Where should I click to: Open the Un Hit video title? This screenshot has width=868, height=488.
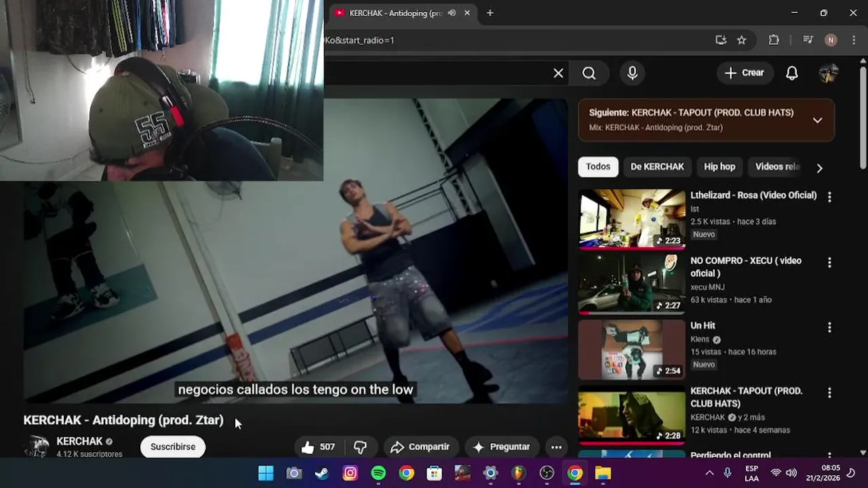tap(703, 326)
